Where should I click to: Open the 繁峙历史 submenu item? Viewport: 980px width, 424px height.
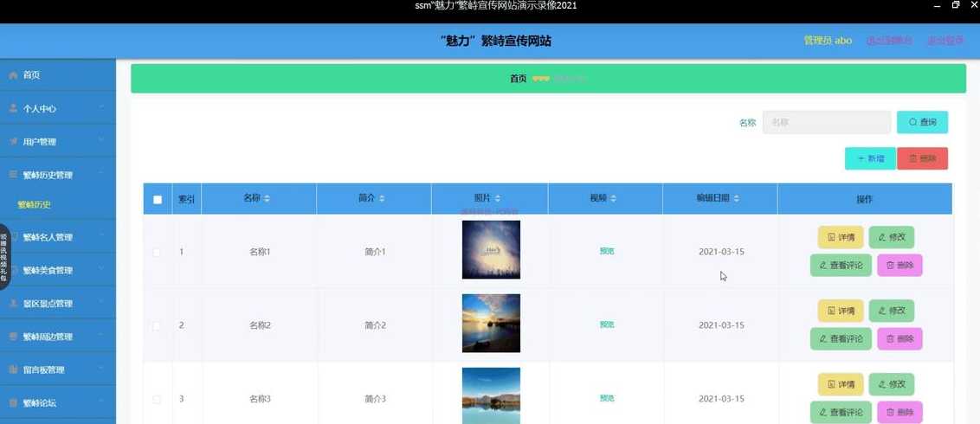pyautogui.click(x=35, y=205)
